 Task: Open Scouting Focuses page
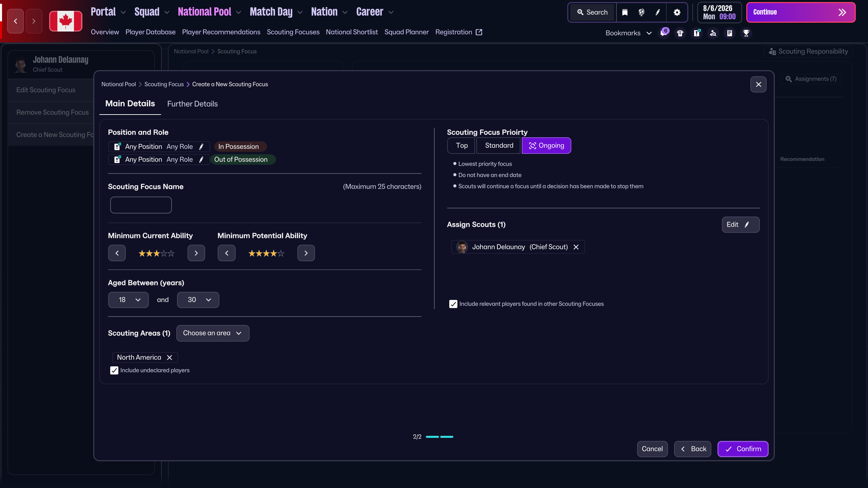click(x=293, y=32)
